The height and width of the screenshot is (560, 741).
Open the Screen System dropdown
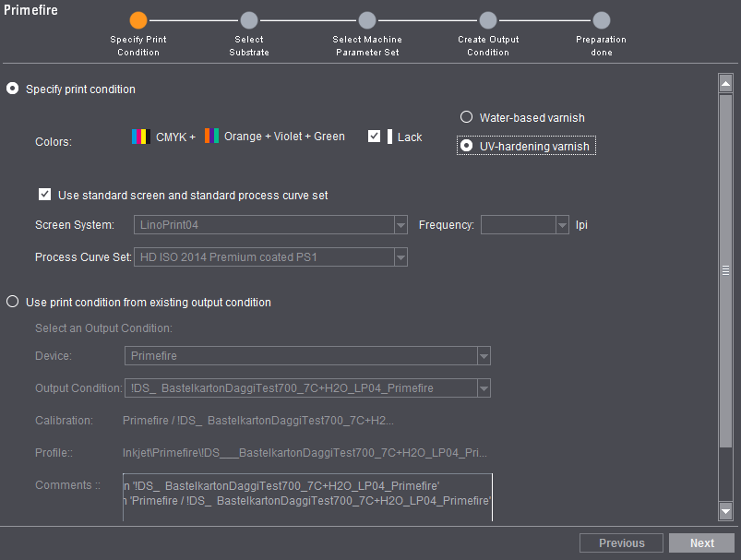pyautogui.click(x=400, y=225)
